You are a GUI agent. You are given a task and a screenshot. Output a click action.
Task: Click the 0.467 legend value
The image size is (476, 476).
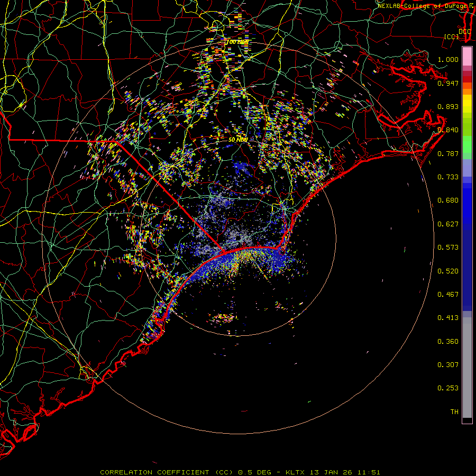[448, 295]
